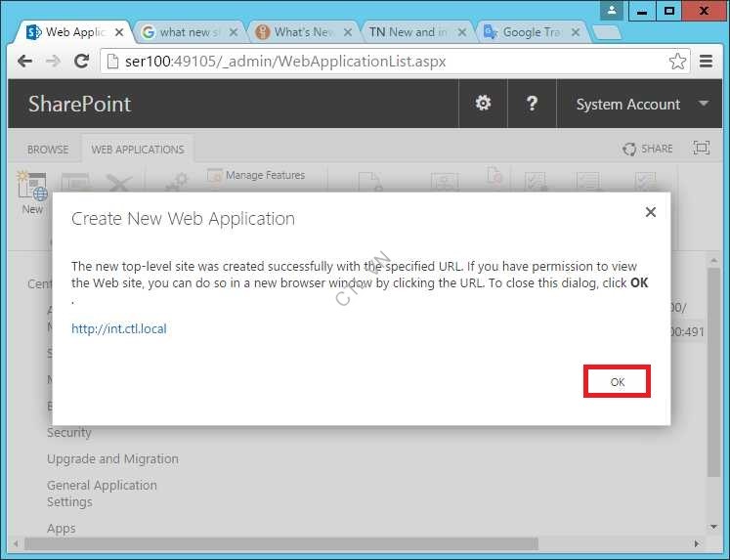Toggle the focus on content icon

(701, 149)
